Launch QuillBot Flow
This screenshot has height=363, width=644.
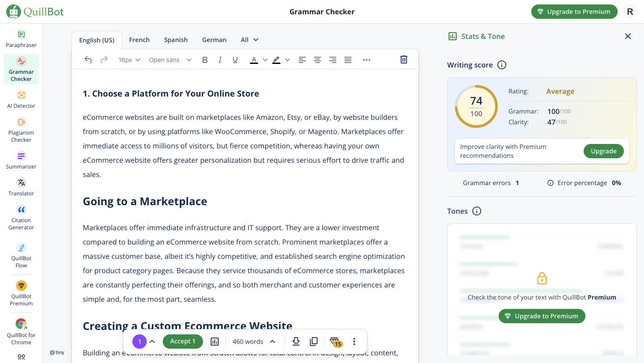(x=21, y=256)
